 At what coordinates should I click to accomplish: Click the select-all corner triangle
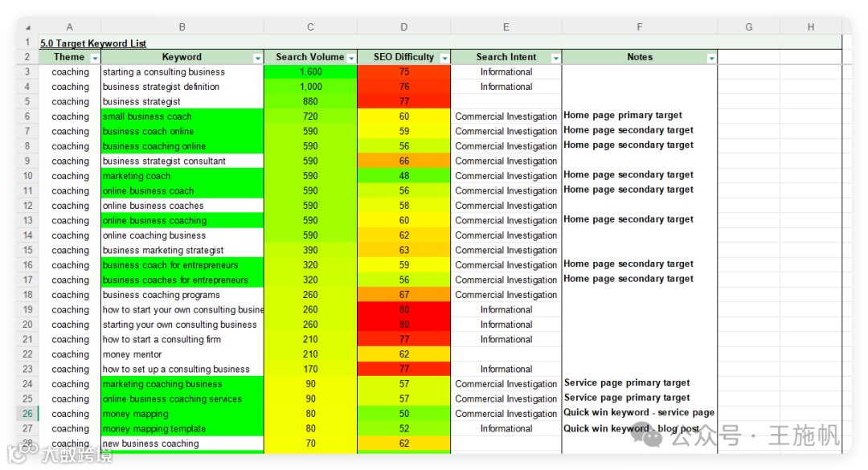27,27
